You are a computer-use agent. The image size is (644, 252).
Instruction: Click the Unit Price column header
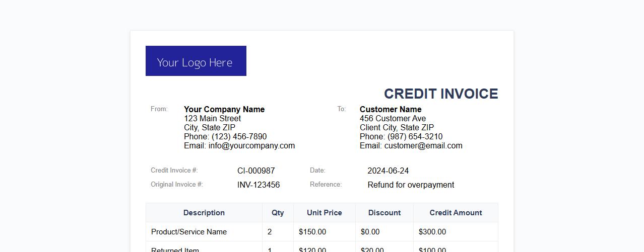click(325, 213)
